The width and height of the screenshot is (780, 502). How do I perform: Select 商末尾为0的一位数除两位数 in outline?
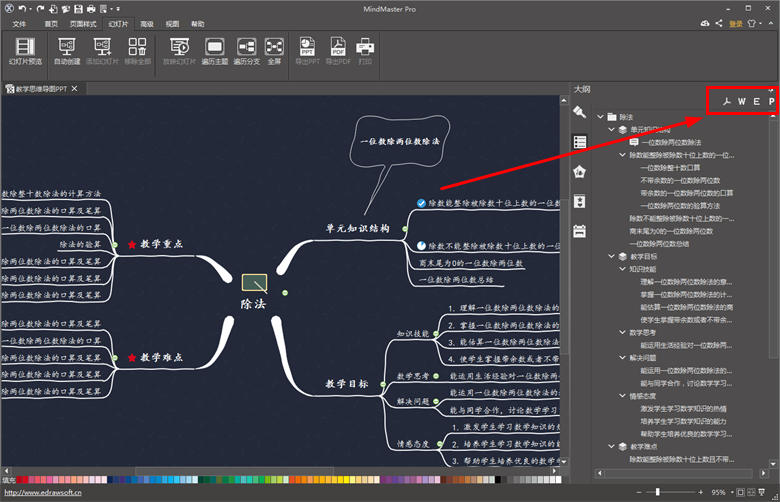[671, 231]
